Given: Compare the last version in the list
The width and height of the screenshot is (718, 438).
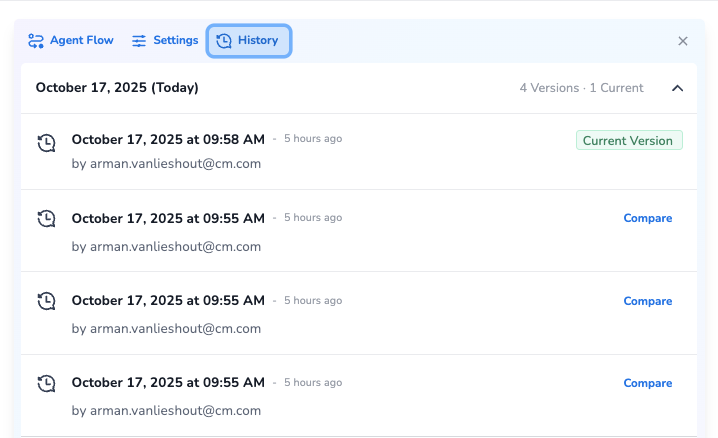Looking at the screenshot, I should tap(647, 383).
